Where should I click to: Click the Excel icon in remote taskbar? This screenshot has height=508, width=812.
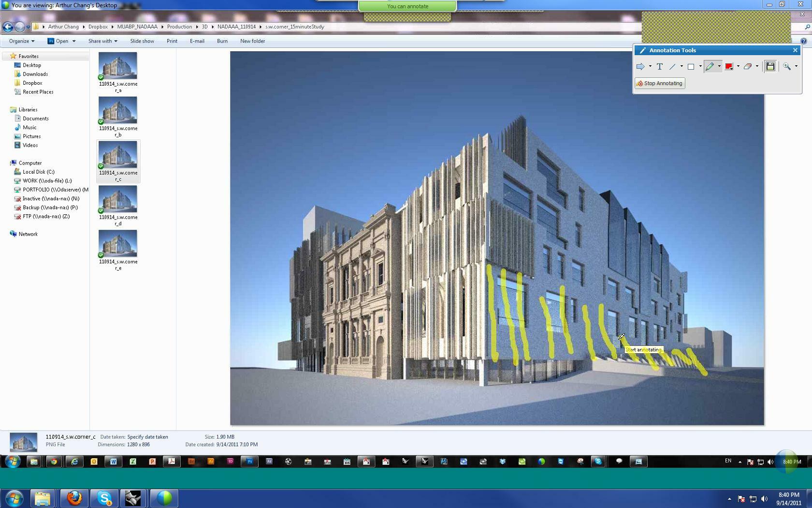[x=133, y=462]
